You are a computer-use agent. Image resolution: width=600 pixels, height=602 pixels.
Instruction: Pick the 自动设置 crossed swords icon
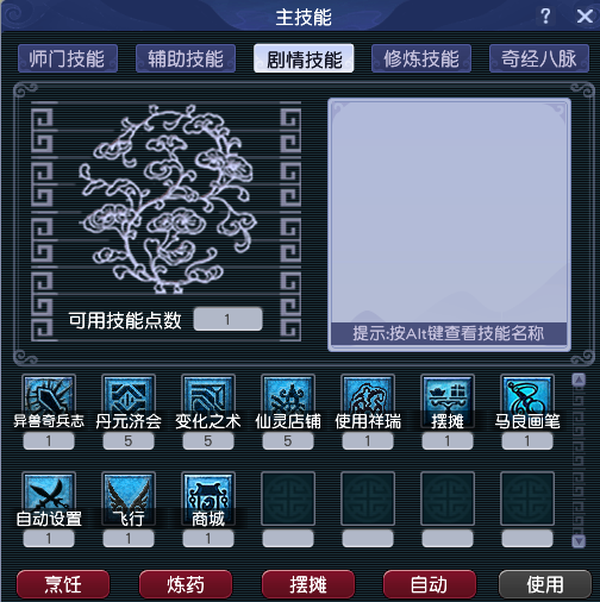coord(49,498)
